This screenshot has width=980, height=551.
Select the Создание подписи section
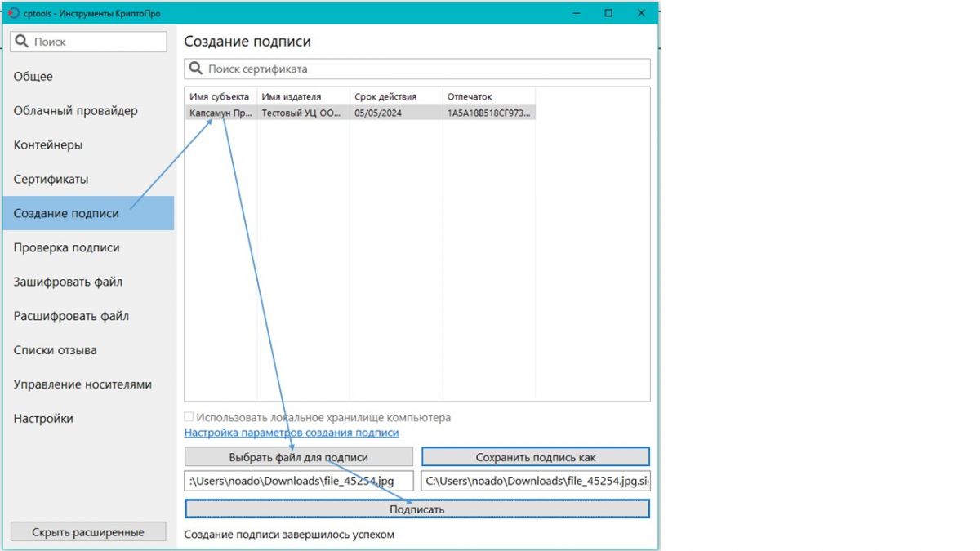click(x=88, y=213)
